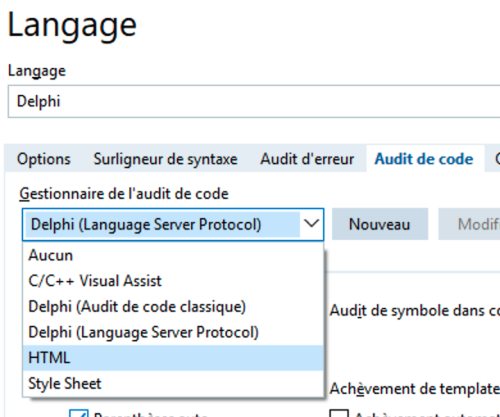Switch to the Options tab
500x417 pixels.
pos(44,159)
